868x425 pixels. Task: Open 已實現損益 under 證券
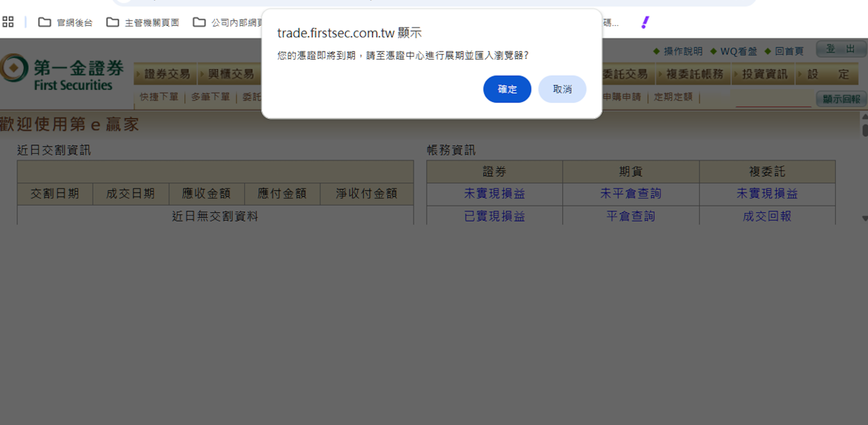tap(495, 216)
